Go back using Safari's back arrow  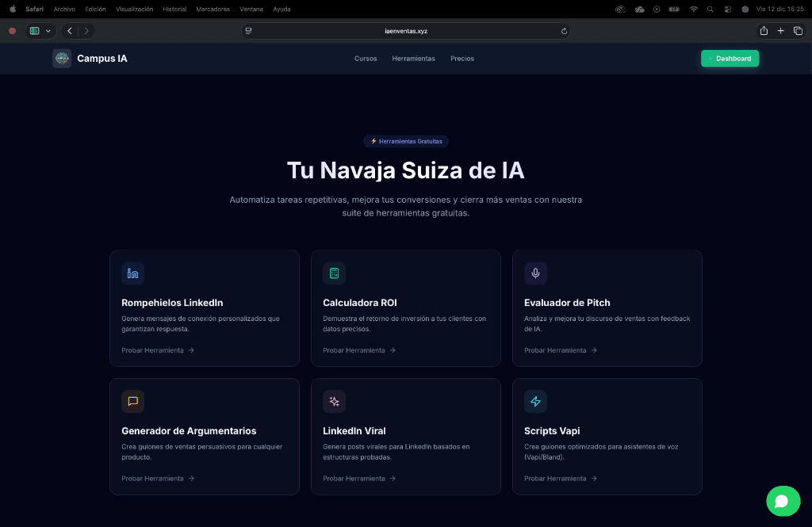point(70,31)
